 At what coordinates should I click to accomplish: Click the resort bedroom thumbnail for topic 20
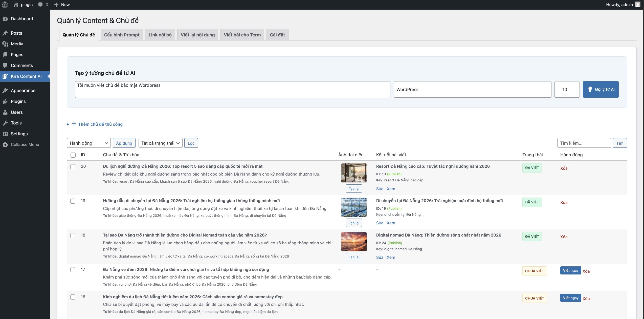tap(354, 173)
